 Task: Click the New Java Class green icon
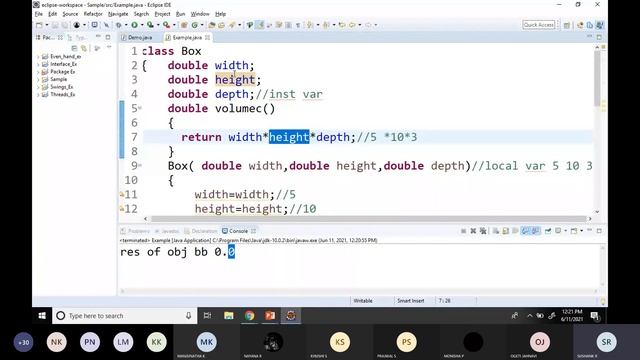point(195,25)
